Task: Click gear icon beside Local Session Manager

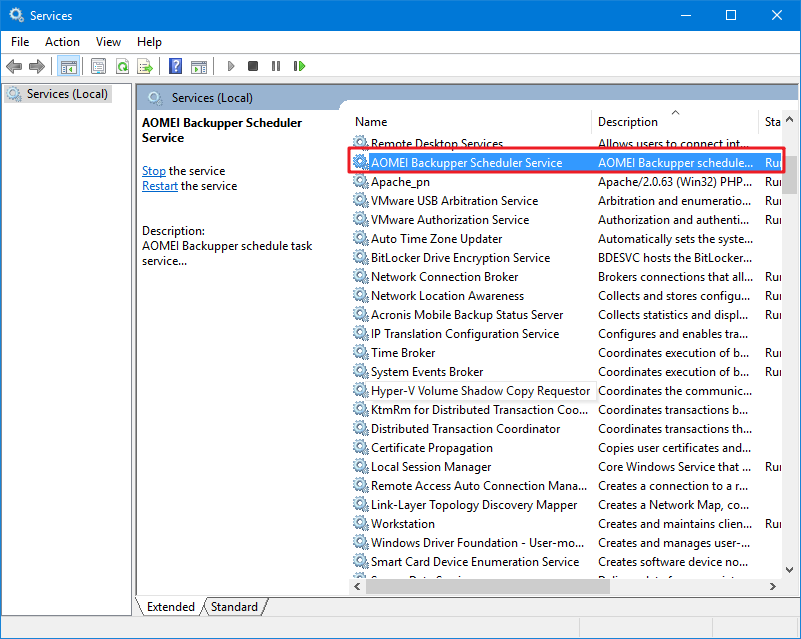Action: pyautogui.click(x=361, y=466)
